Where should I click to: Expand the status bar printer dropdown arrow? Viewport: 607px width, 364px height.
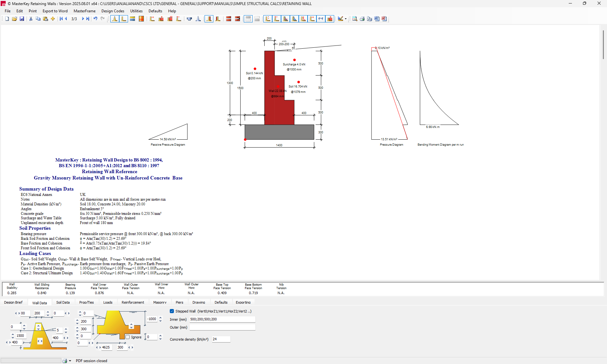click(x=70, y=361)
